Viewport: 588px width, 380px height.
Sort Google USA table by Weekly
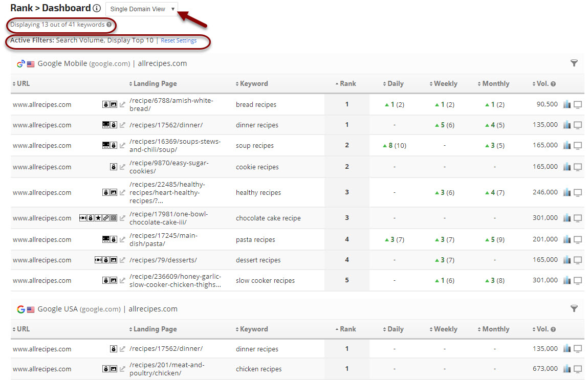click(443, 329)
